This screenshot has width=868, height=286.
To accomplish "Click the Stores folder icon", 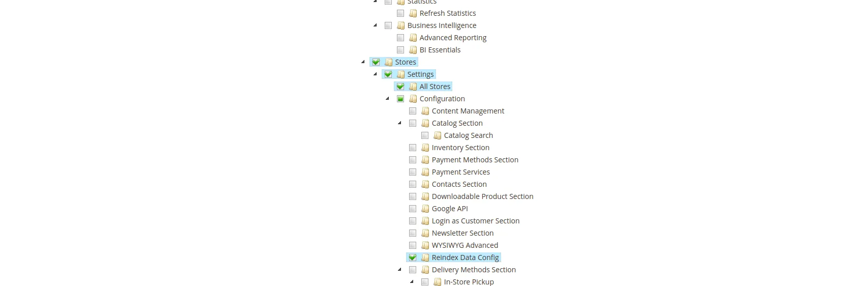I will [389, 62].
